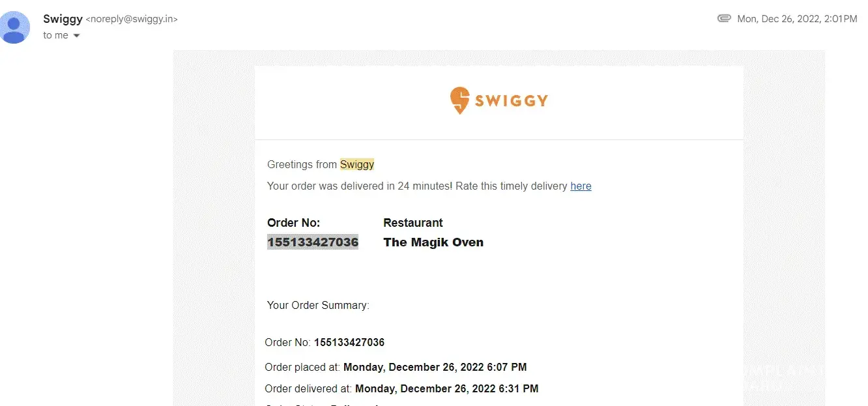Click the sender name Swiggy

pos(63,19)
